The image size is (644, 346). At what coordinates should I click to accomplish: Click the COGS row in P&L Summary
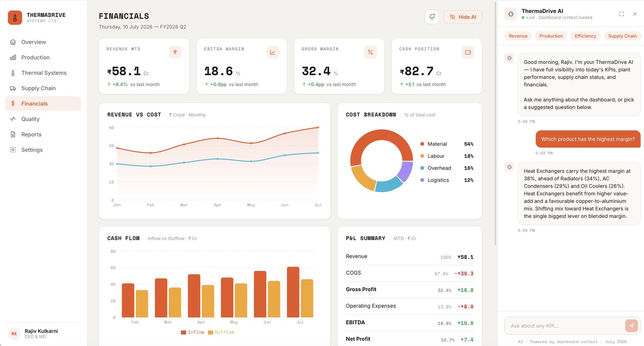click(x=410, y=273)
